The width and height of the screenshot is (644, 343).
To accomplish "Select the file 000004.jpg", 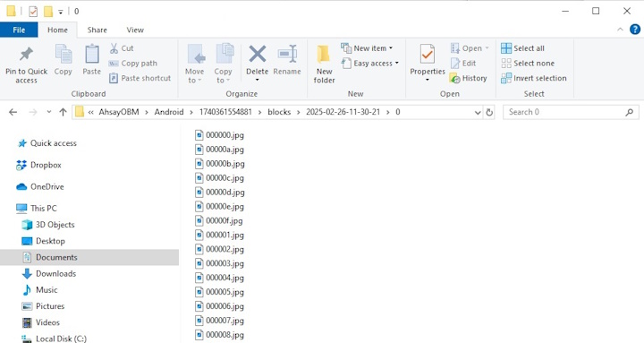I will (x=219, y=278).
